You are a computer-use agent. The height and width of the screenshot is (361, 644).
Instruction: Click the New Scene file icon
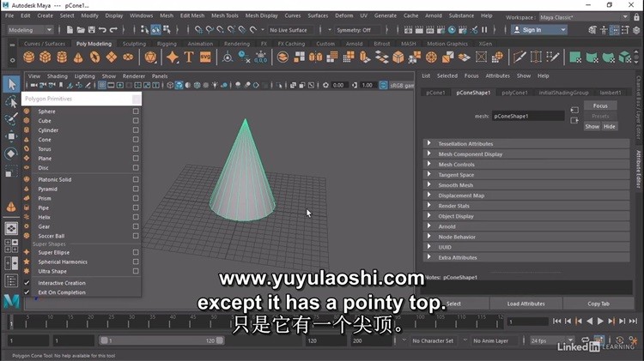tap(70, 29)
